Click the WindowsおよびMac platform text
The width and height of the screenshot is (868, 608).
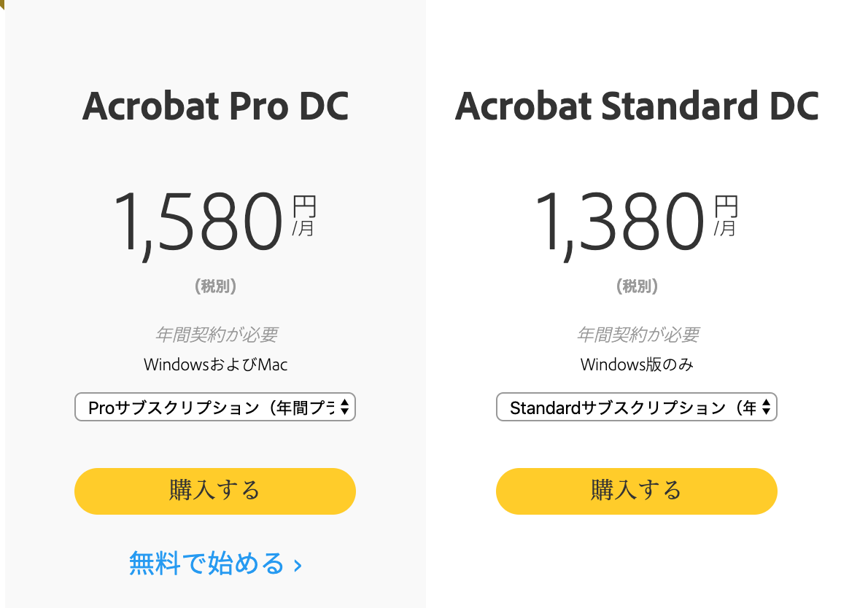point(215,365)
